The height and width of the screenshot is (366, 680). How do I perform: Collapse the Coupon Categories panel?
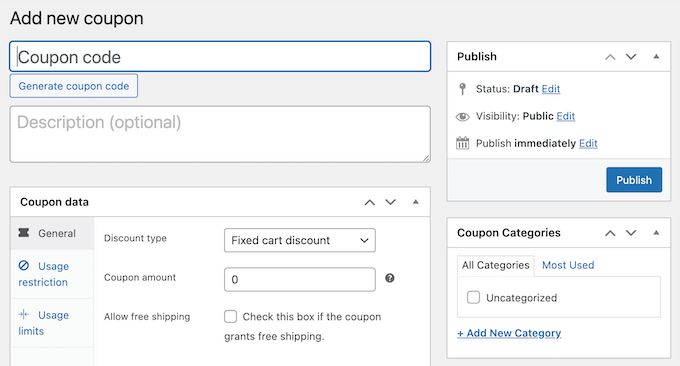point(656,233)
